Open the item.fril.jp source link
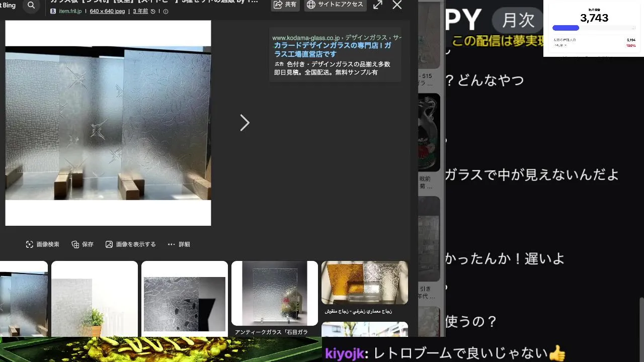 click(x=70, y=11)
